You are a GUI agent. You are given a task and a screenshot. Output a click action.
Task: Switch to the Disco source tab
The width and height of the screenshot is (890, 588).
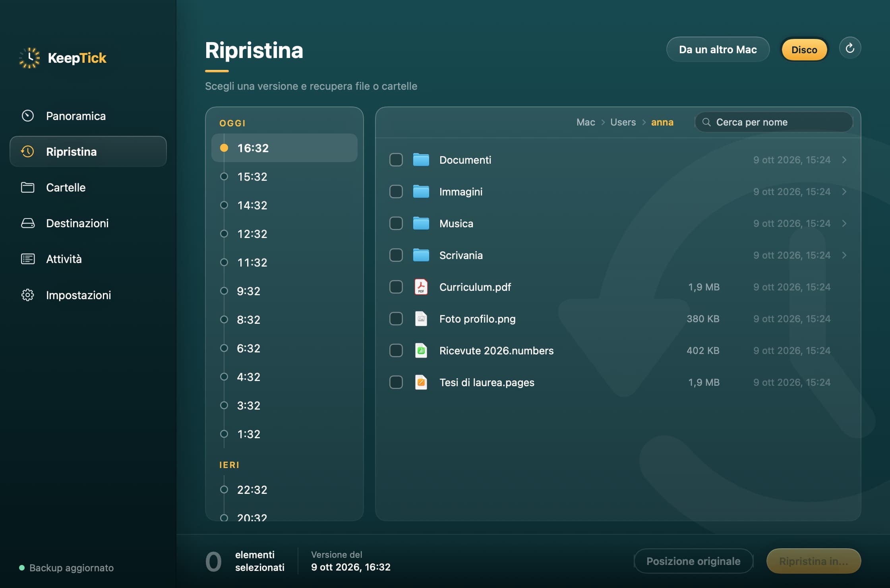click(804, 49)
